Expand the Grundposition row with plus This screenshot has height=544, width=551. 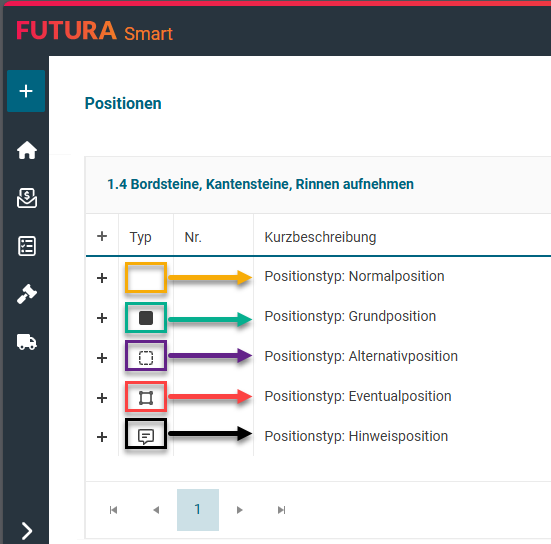pos(102,318)
